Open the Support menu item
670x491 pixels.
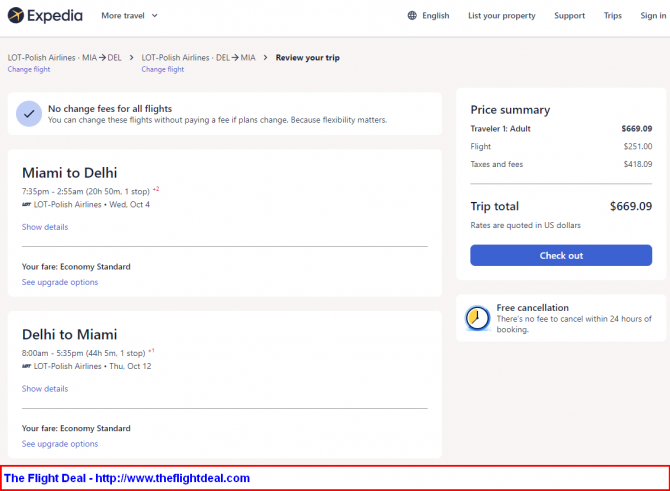click(x=569, y=16)
